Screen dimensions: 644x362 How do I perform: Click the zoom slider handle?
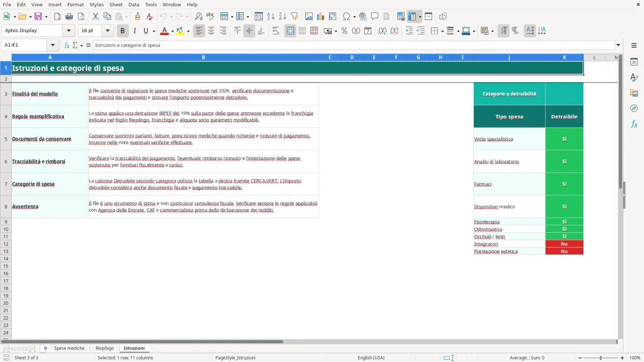[601, 358]
